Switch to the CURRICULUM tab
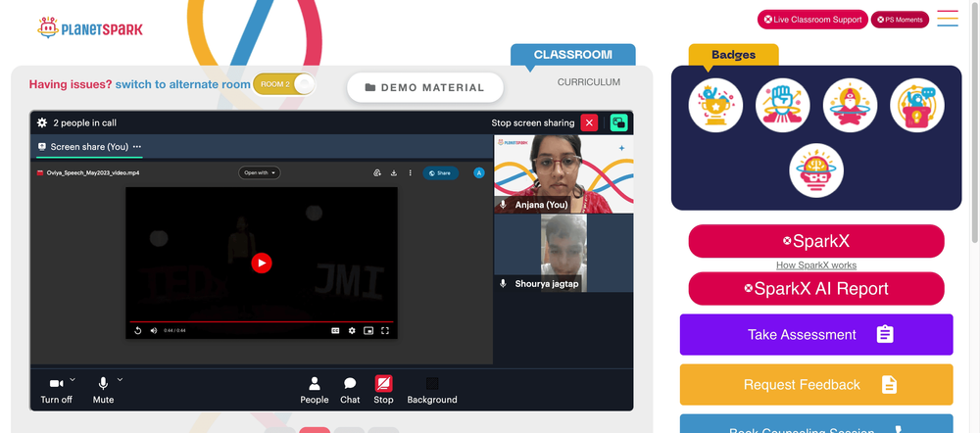The width and height of the screenshot is (980, 433). pyautogui.click(x=589, y=82)
